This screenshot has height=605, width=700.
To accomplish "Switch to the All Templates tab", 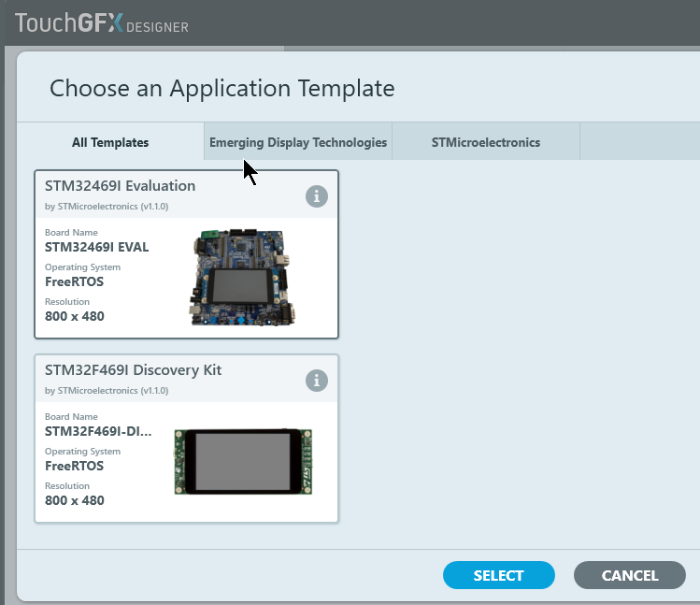I will [x=110, y=142].
